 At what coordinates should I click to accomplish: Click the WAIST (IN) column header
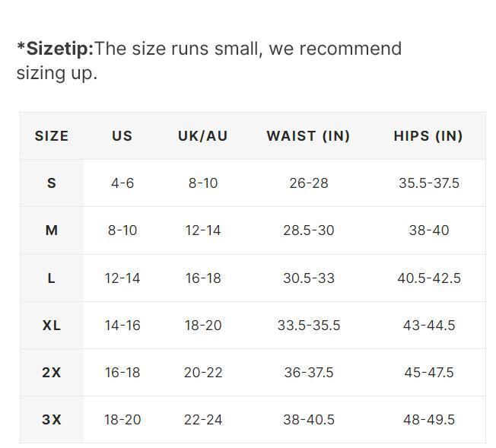pyautogui.click(x=308, y=136)
